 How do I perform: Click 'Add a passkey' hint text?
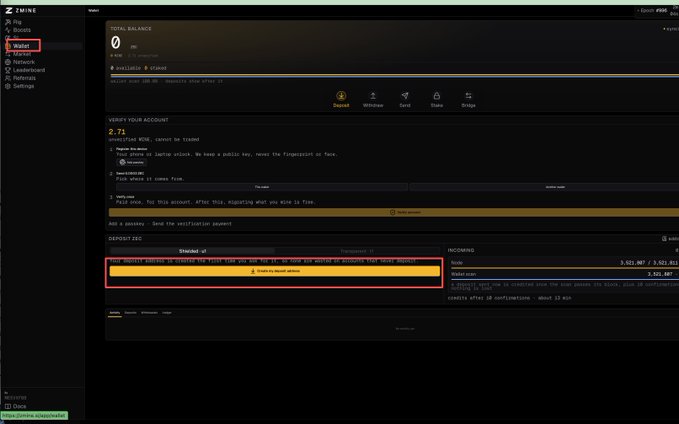[126, 224]
